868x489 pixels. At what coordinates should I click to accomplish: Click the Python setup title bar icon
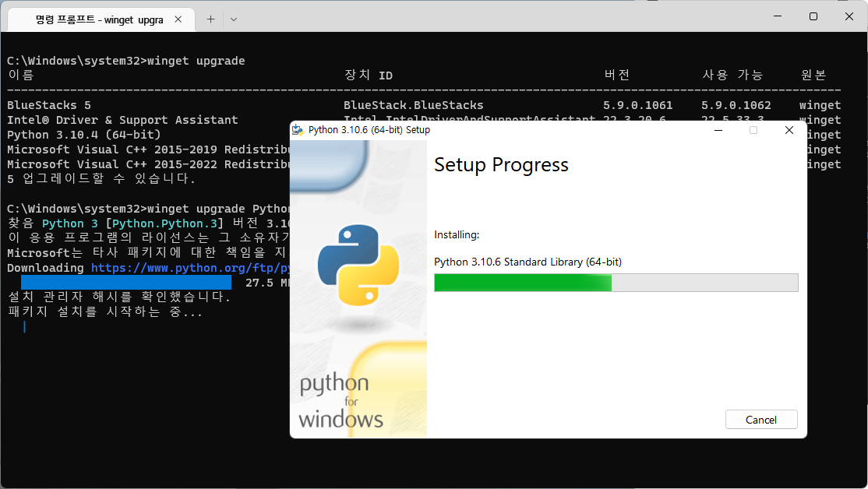pyautogui.click(x=298, y=130)
